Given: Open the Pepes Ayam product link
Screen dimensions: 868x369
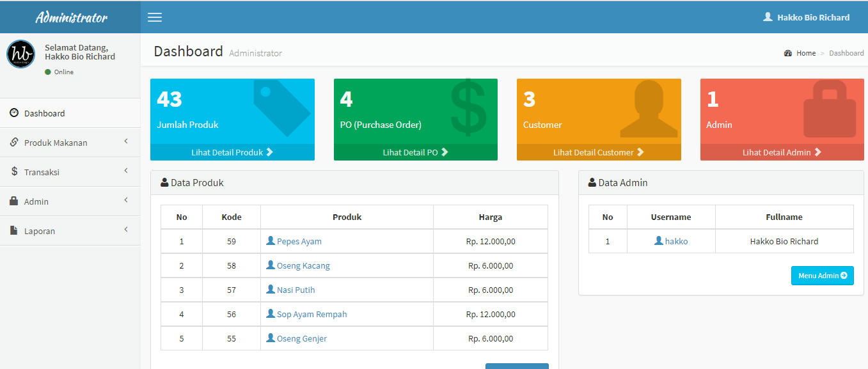Looking at the screenshot, I should pyautogui.click(x=299, y=241).
